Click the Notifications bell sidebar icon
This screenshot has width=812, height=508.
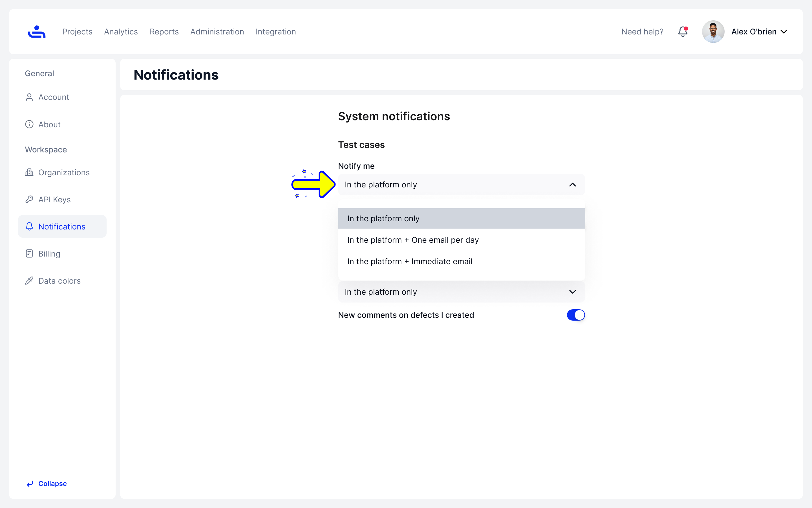(x=29, y=226)
